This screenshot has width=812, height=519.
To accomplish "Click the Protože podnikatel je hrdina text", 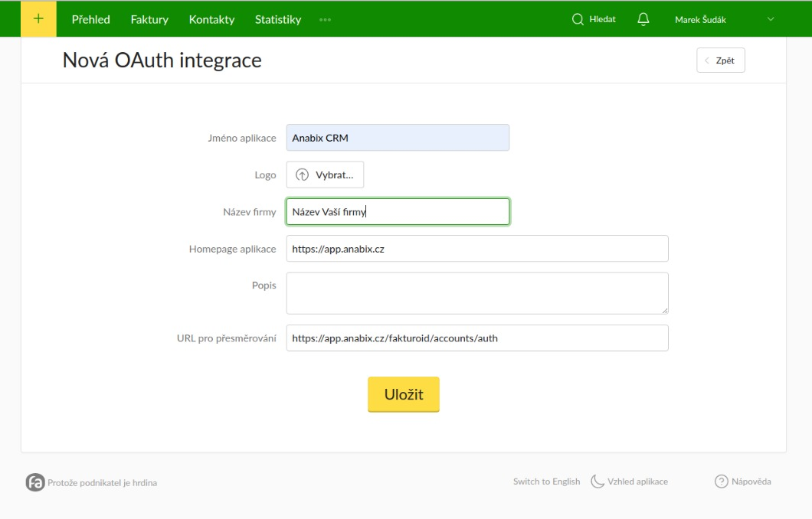I will tap(102, 483).
